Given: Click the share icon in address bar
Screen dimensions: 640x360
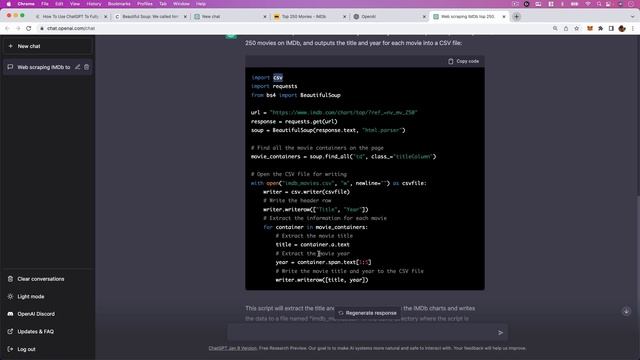Looking at the screenshot, I should pos(566,28).
